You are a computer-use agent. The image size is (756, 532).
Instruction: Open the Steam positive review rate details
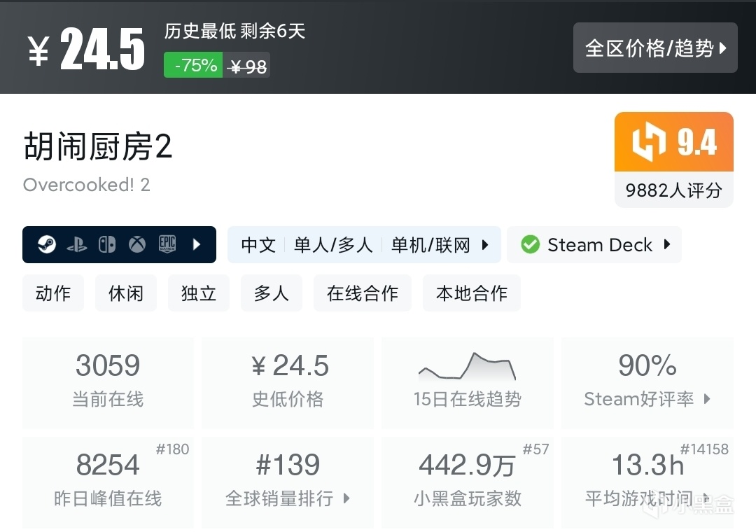647,382
